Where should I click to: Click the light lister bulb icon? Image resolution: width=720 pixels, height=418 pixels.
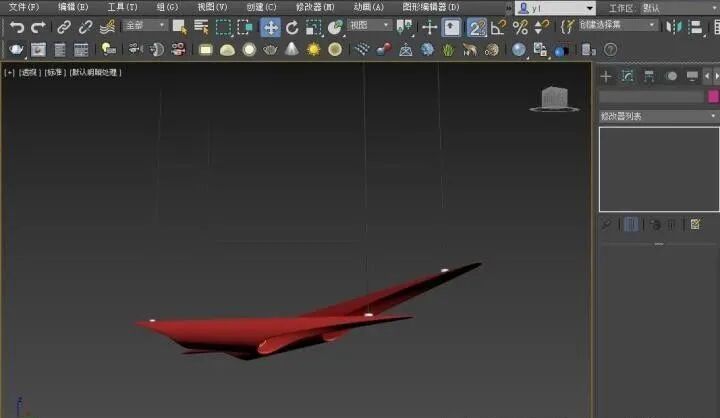(x=108, y=50)
